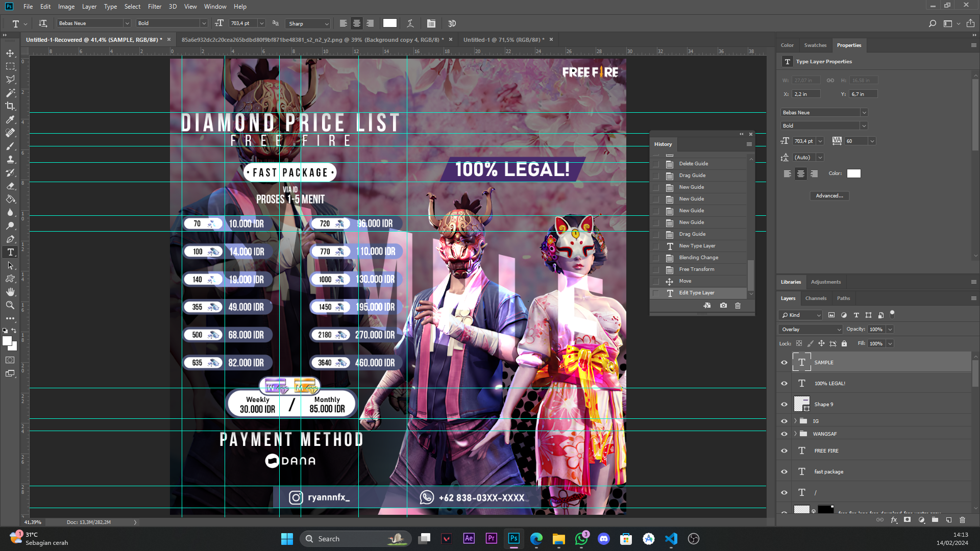The width and height of the screenshot is (980, 551).
Task: Select the Hand tool
Action: tap(10, 292)
